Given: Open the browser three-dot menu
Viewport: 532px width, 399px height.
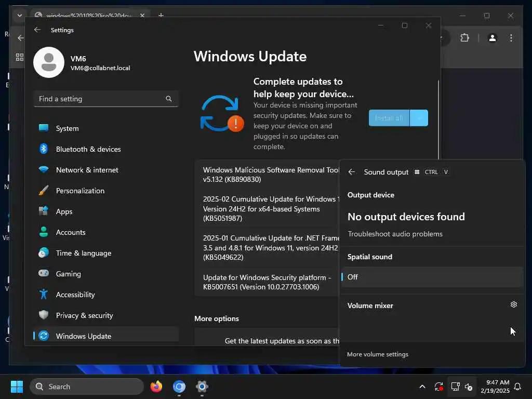Looking at the screenshot, I should (x=511, y=37).
